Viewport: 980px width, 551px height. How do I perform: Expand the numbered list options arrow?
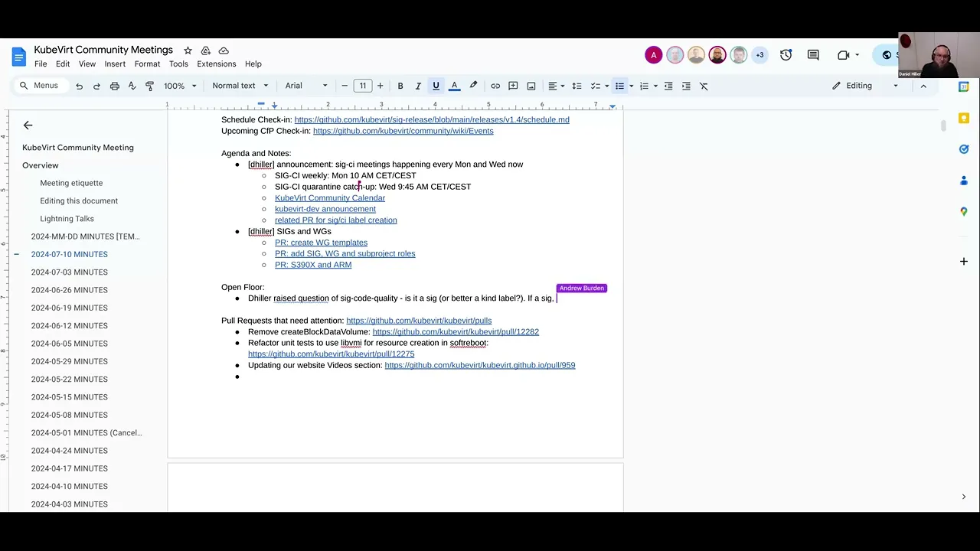pos(655,86)
